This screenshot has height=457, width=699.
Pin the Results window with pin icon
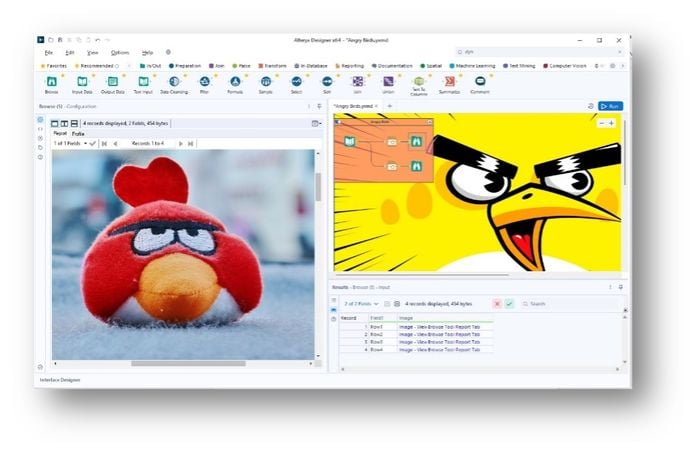coord(621,287)
